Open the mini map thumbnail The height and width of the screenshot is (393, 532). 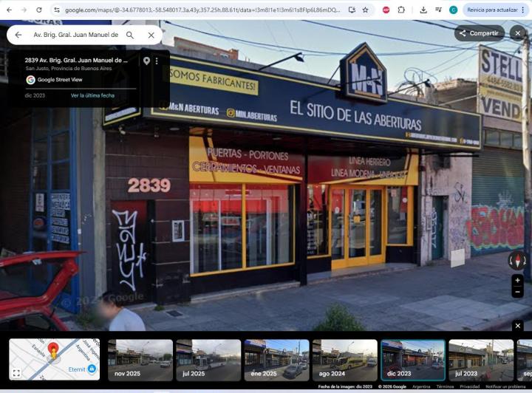tap(54, 359)
